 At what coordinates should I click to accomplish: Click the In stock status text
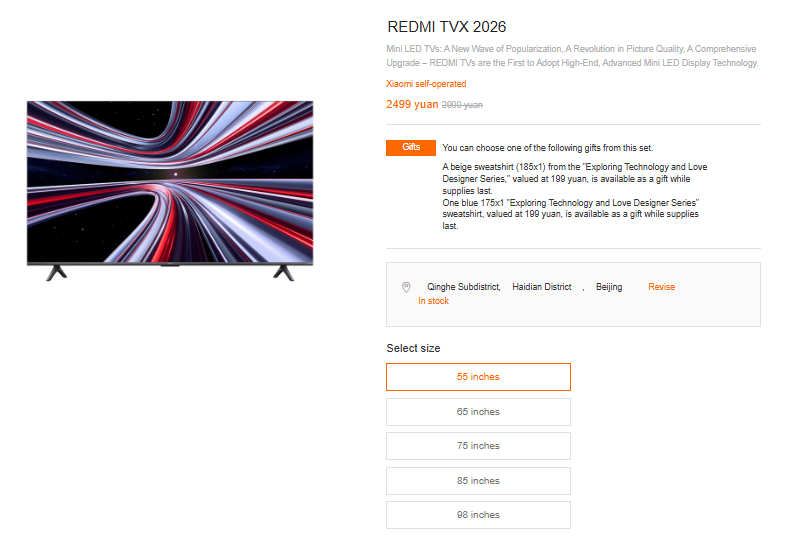[x=433, y=301]
